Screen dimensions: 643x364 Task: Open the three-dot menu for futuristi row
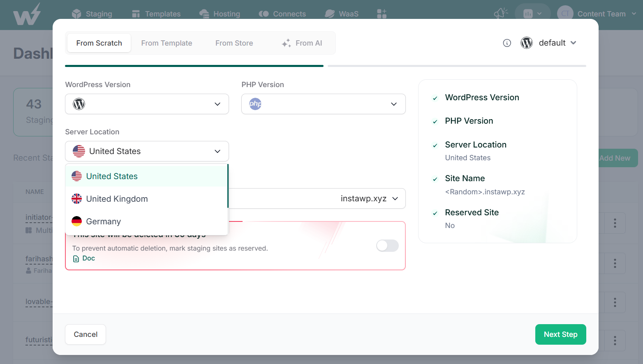615,341
